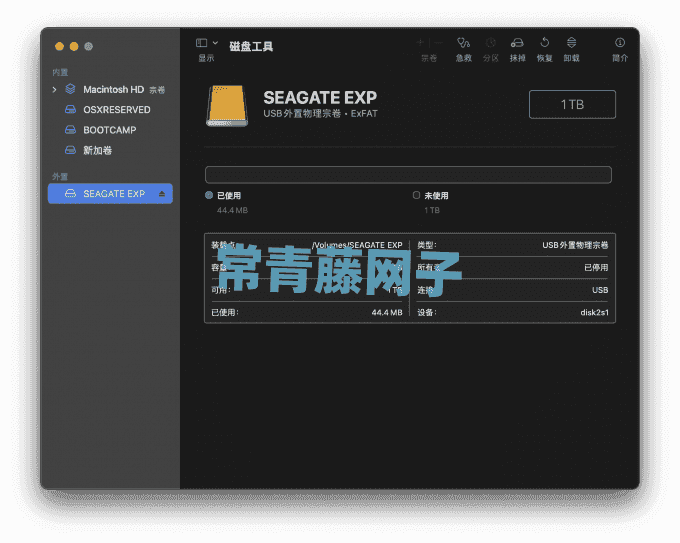The image size is (680, 543).
Task: Click the disk2s1 device value
Action: (x=594, y=312)
